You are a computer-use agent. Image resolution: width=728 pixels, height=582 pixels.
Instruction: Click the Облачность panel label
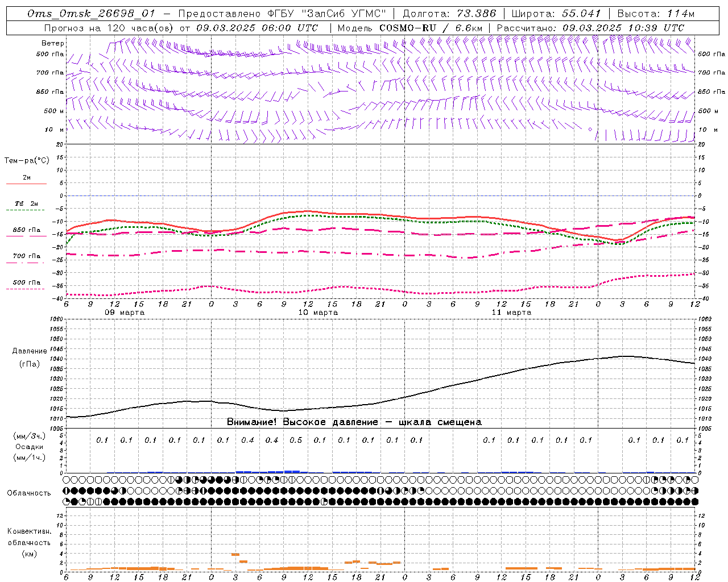[x=28, y=493]
